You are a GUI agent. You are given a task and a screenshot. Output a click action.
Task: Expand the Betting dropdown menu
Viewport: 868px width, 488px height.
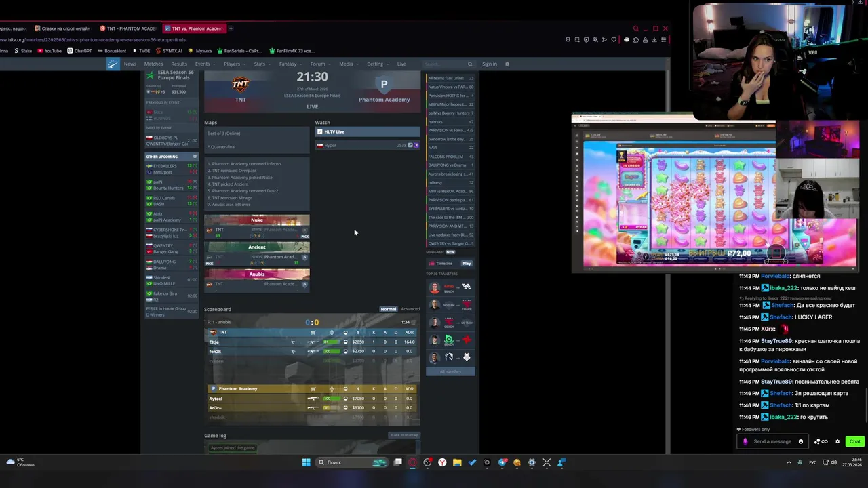click(377, 64)
